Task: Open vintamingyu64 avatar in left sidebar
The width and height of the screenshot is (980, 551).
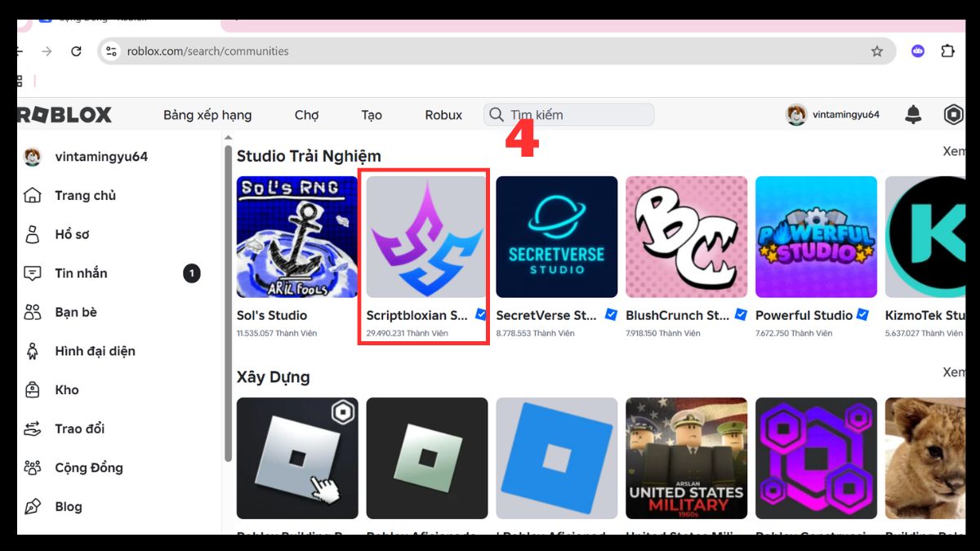Action: pos(32,157)
